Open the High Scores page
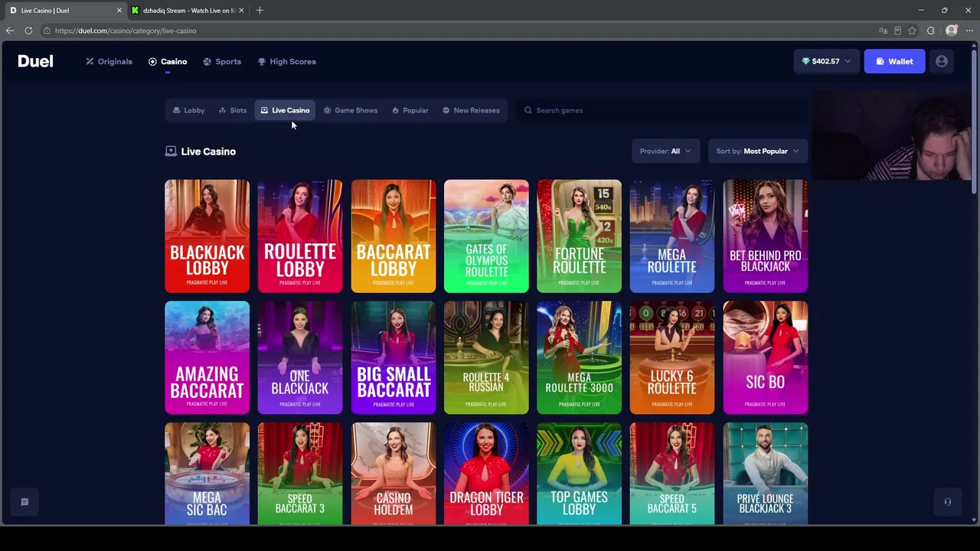 (x=286, y=61)
